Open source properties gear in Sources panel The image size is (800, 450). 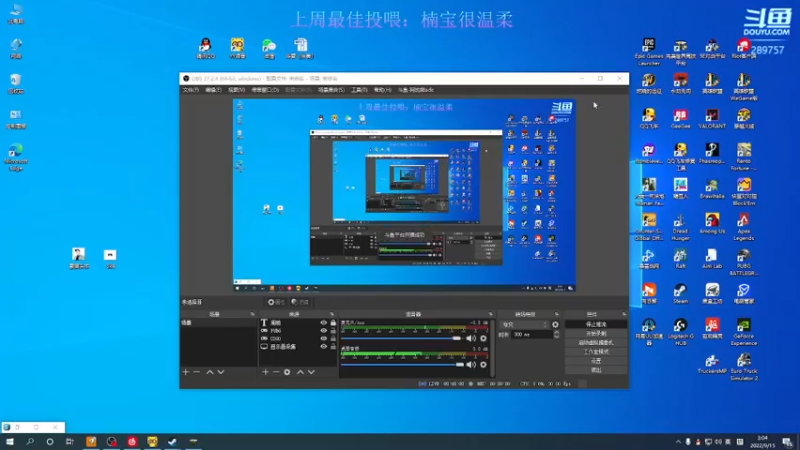(x=287, y=372)
